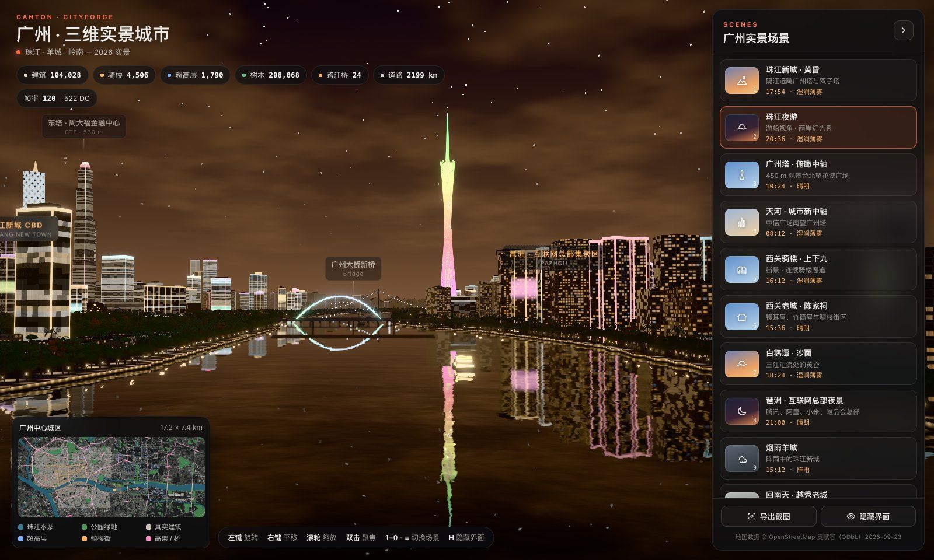
Task: Click the 骑楼街 legend entry
Action: pos(96,538)
